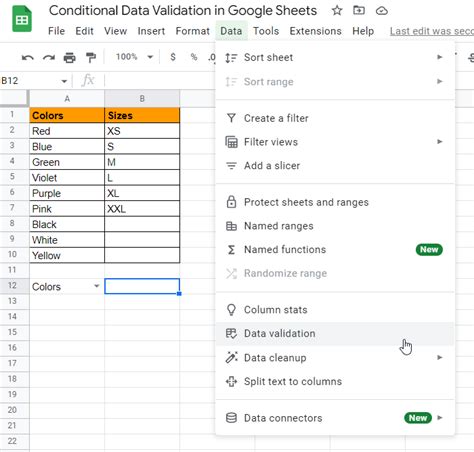The image size is (474, 452).
Task: Format as percent
Action: 194,57
